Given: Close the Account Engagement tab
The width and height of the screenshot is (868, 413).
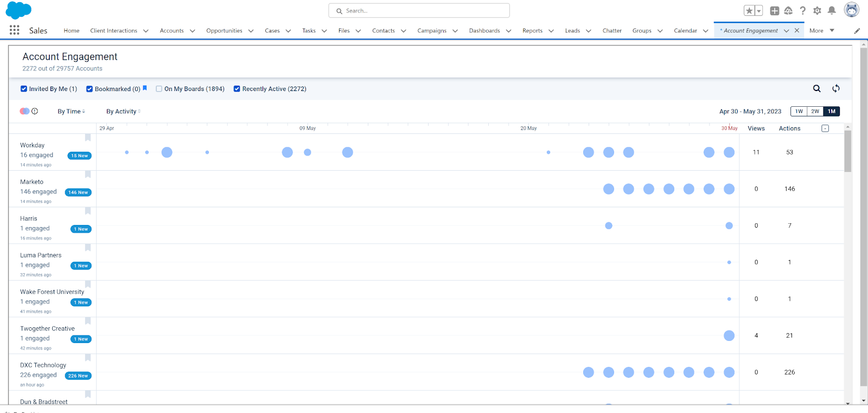Looking at the screenshot, I should coord(797,30).
